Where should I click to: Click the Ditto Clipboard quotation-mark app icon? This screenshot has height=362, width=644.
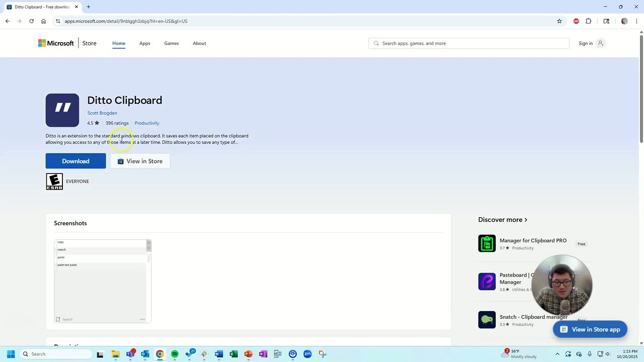tap(62, 110)
